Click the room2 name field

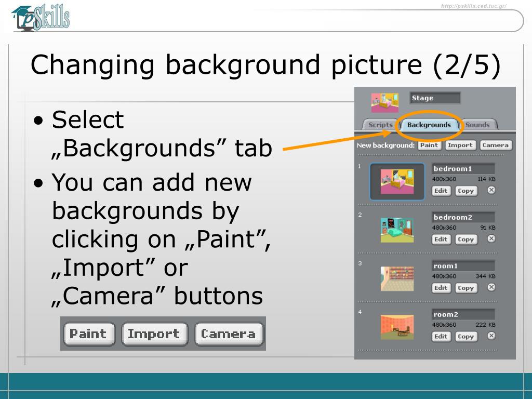coord(463,314)
